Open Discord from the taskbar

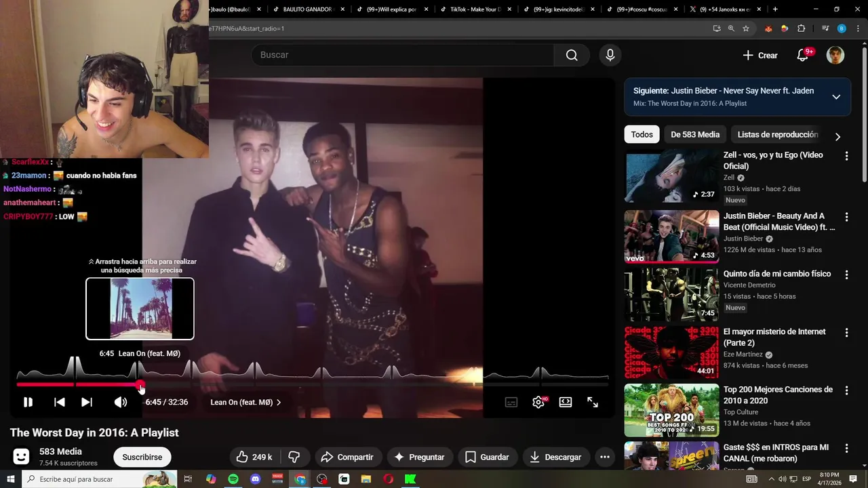point(255,479)
